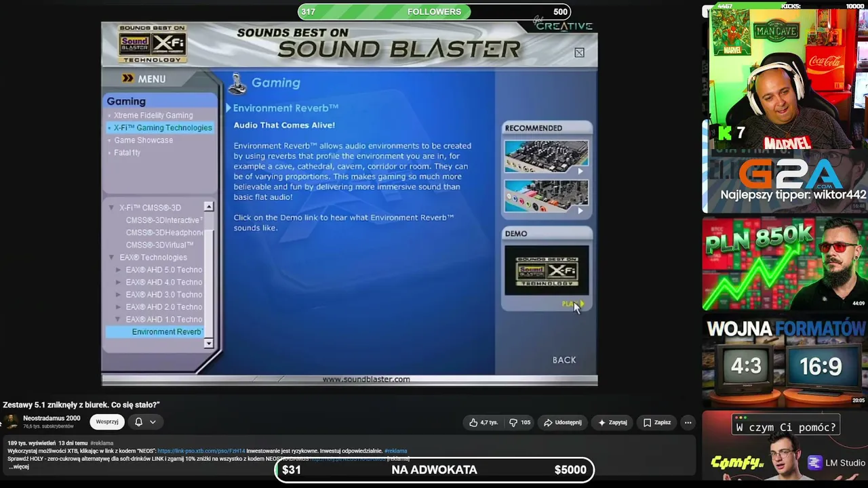Open Neostradamus 2000 channel avatar
The image size is (868, 488).
point(12,422)
